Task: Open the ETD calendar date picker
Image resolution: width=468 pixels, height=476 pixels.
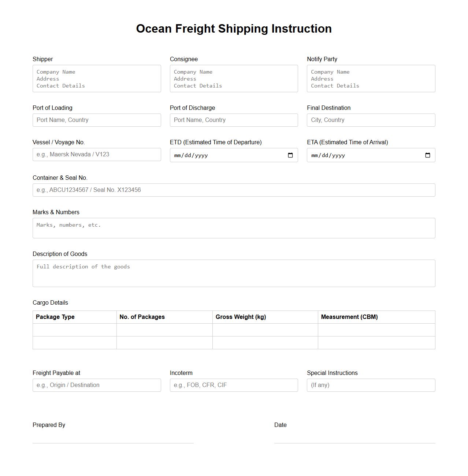Action: point(290,155)
